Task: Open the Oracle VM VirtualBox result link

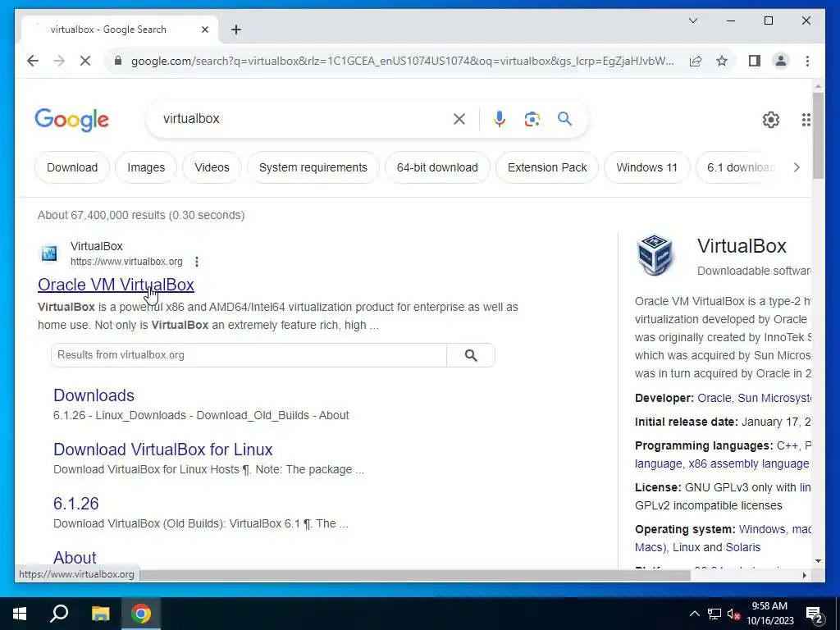Action: [x=116, y=285]
